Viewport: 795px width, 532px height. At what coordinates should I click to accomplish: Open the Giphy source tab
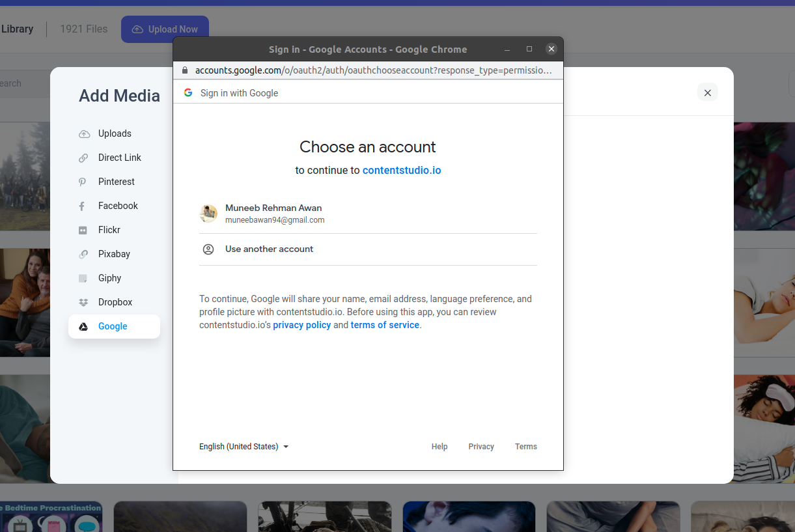coord(114,278)
